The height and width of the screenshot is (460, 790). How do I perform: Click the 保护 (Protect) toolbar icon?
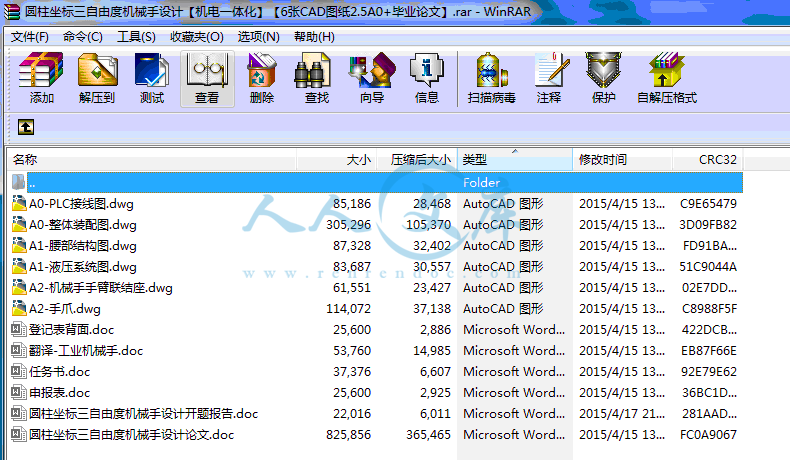tap(604, 78)
